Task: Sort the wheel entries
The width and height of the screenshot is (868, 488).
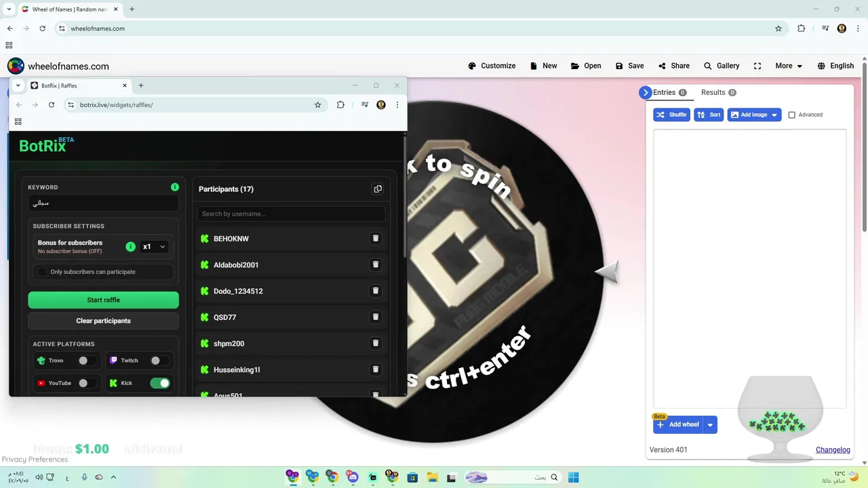Action: [x=709, y=115]
